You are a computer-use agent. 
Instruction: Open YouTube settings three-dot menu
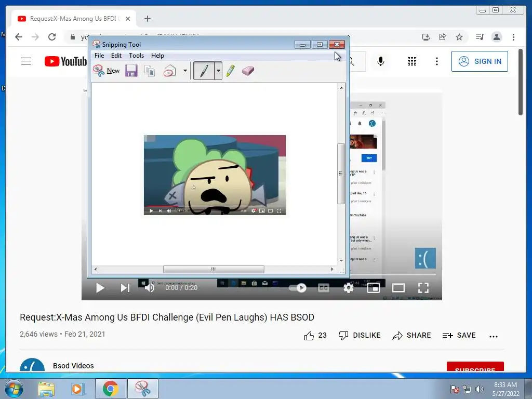[436, 61]
